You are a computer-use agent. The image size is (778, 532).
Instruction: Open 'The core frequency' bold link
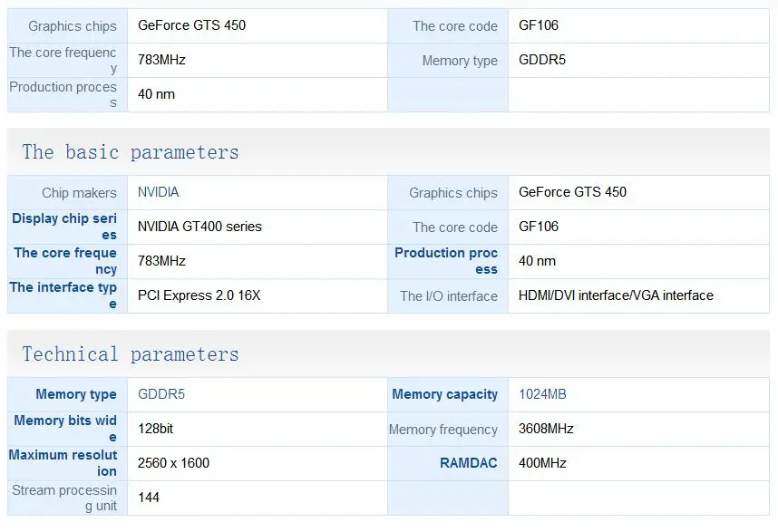65,261
